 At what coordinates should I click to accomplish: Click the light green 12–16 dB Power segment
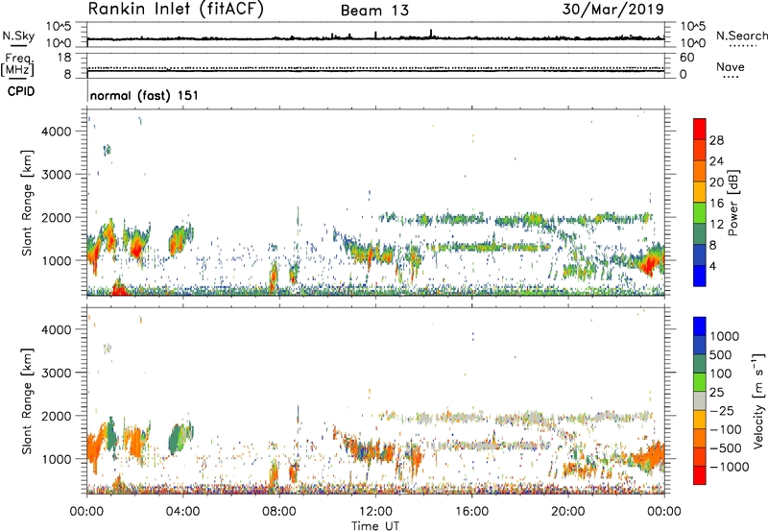click(700, 212)
